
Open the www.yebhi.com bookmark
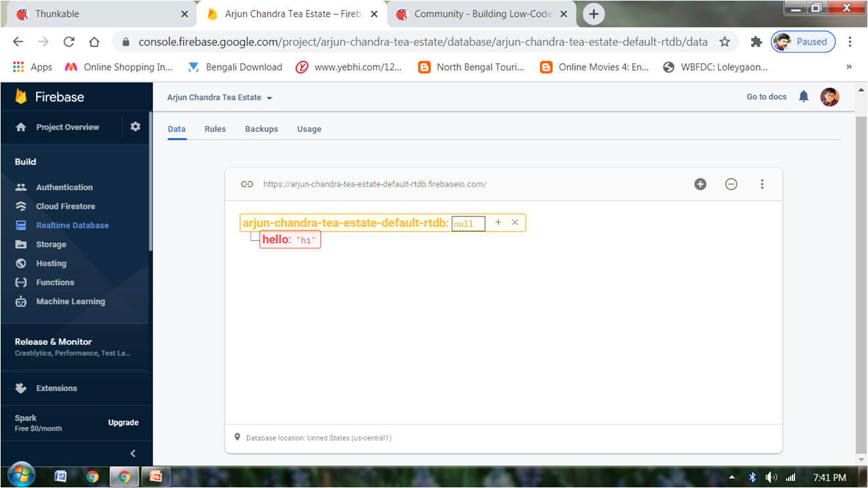(x=349, y=67)
